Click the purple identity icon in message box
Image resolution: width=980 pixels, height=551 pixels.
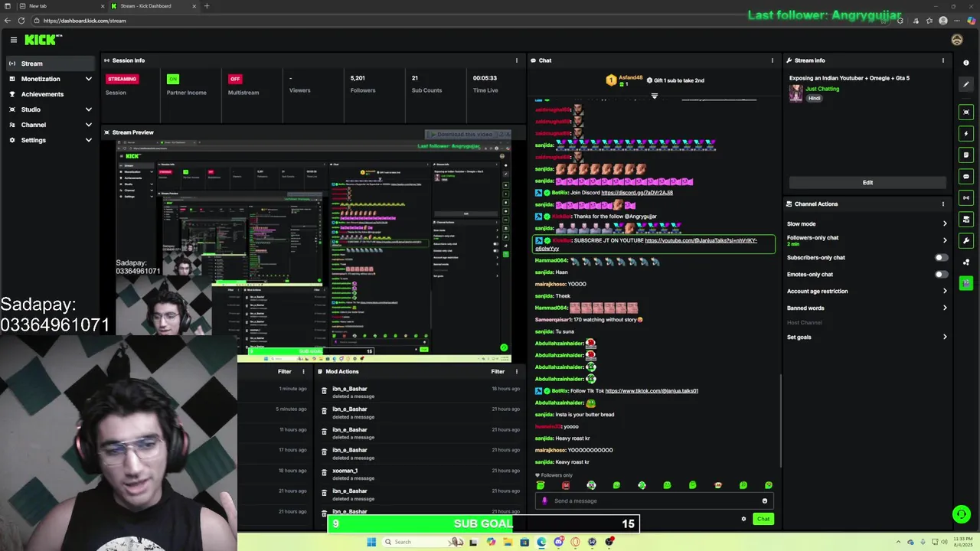click(x=544, y=501)
